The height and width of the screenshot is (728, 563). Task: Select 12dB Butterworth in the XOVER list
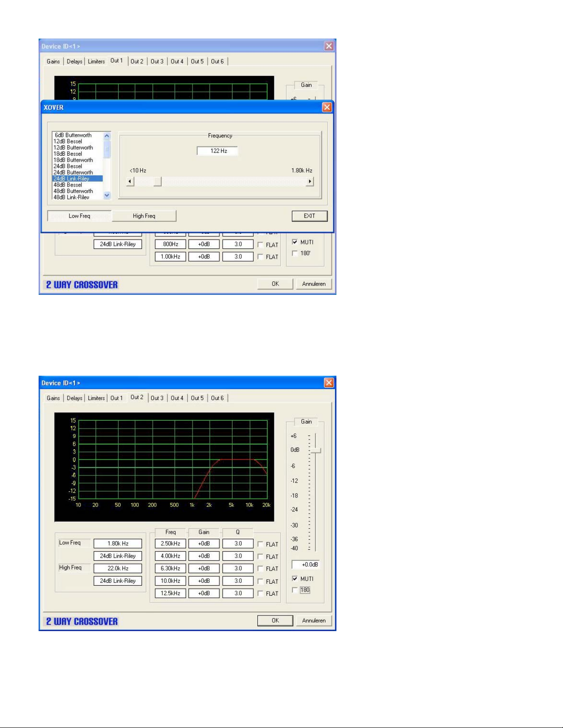(78, 147)
